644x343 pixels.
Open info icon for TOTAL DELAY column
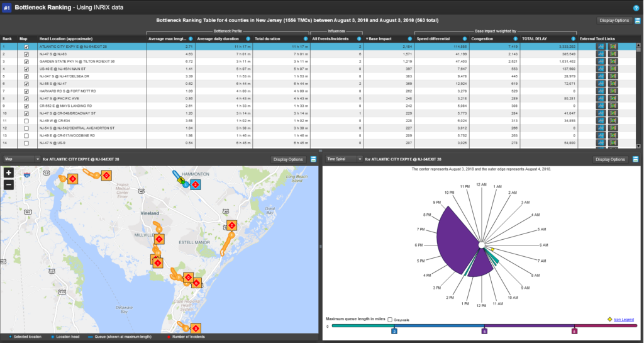pyautogui.click(x=574, y=39)
